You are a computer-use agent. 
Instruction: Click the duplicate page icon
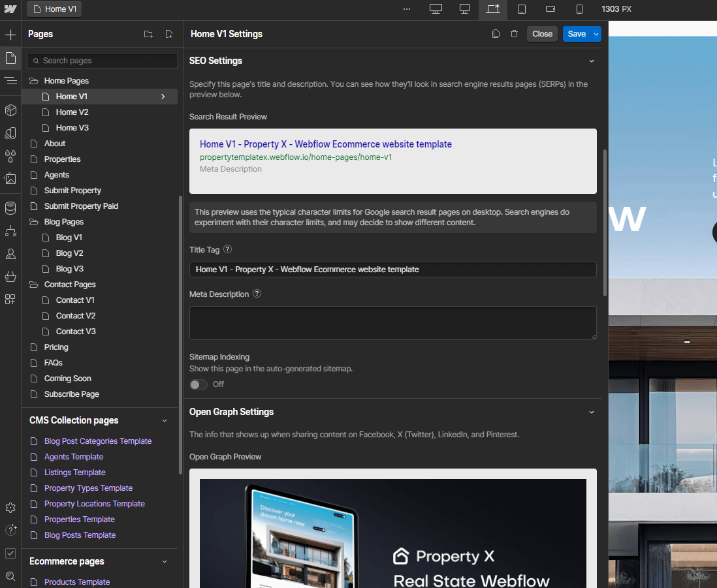(x=496, y=33)
